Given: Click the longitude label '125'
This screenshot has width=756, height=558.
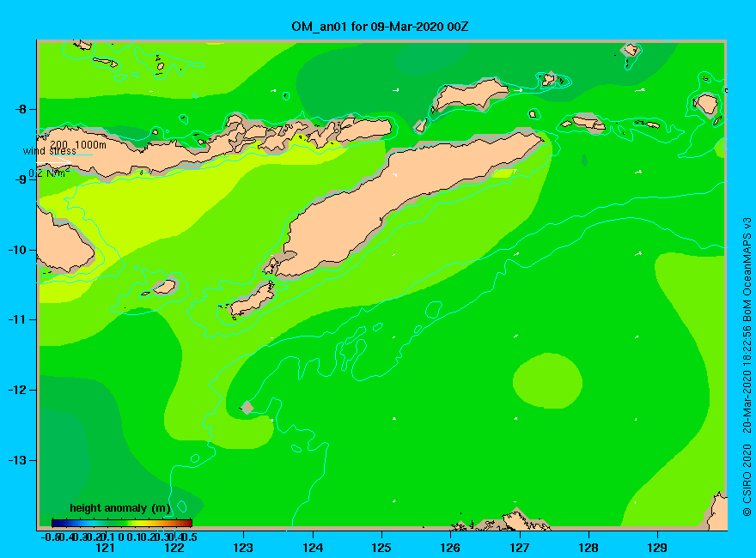Looking at the screenshot, I should (x=381, y=548).
